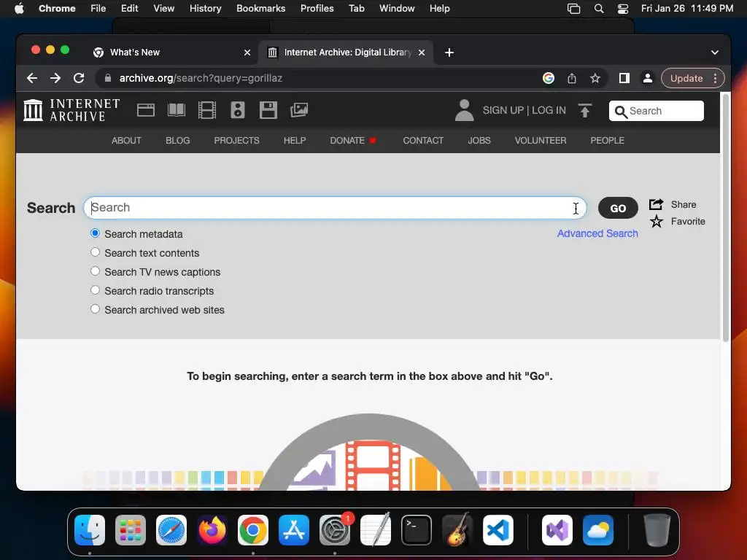Open Chrome's three-dot menu
This screenshot has height=560, width=747.
[x=715, y=78]
